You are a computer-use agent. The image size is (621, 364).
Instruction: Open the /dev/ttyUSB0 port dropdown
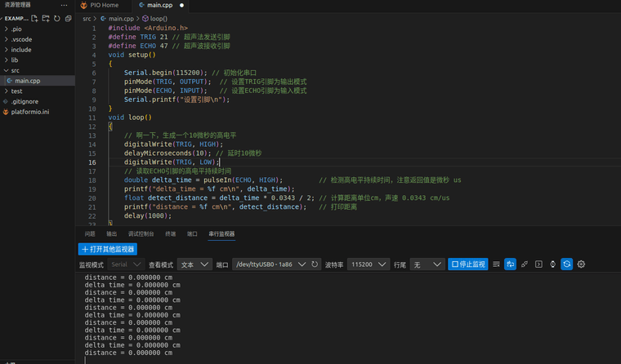(270, 264)
